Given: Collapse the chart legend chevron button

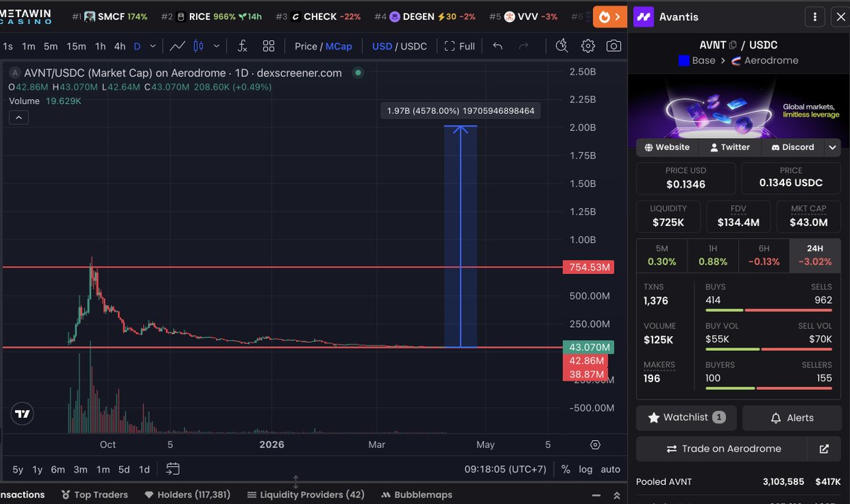Looking at the screenshot, I should 18,118.
